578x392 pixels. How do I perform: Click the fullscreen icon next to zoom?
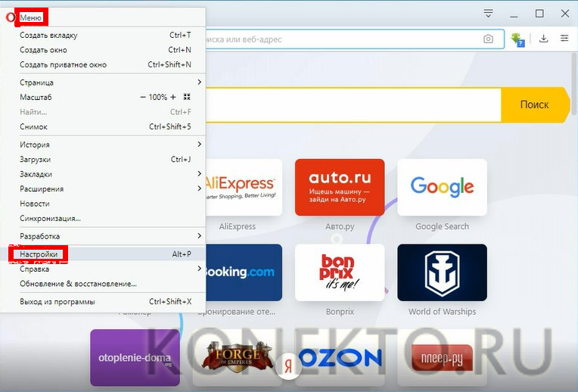coord(187,97)
